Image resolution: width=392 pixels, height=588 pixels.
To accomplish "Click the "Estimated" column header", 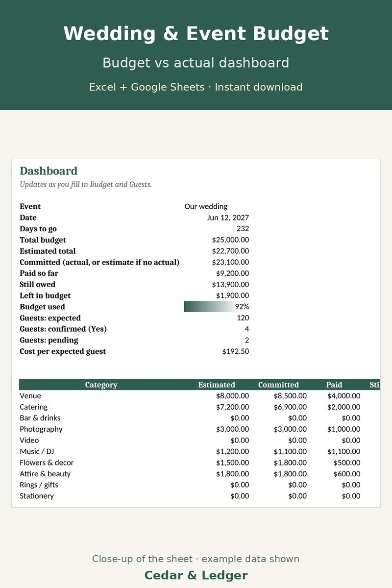I will coord(217,385).
